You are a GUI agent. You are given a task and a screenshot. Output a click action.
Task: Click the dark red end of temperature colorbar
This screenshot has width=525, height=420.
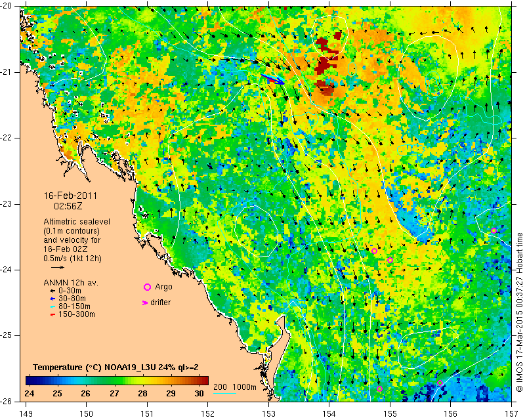(205, 381)
